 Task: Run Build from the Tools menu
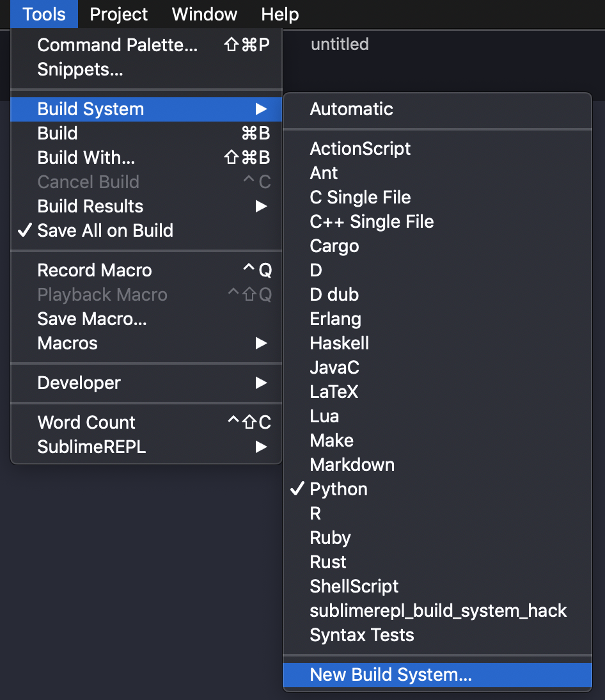[58, 133]
